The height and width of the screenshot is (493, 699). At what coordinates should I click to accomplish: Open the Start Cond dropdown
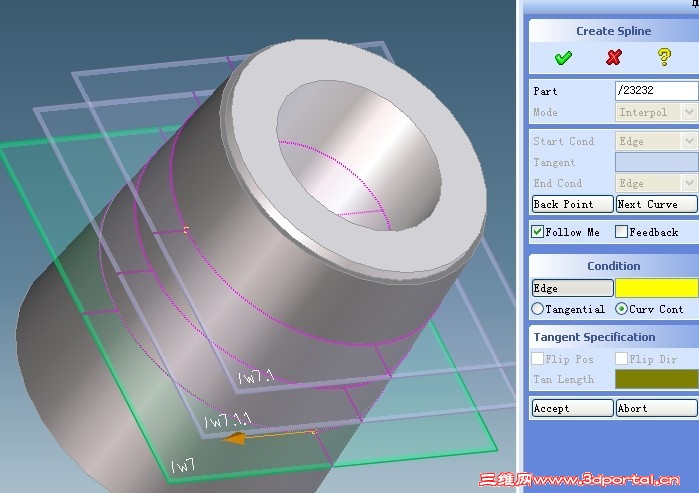point(689,141)
